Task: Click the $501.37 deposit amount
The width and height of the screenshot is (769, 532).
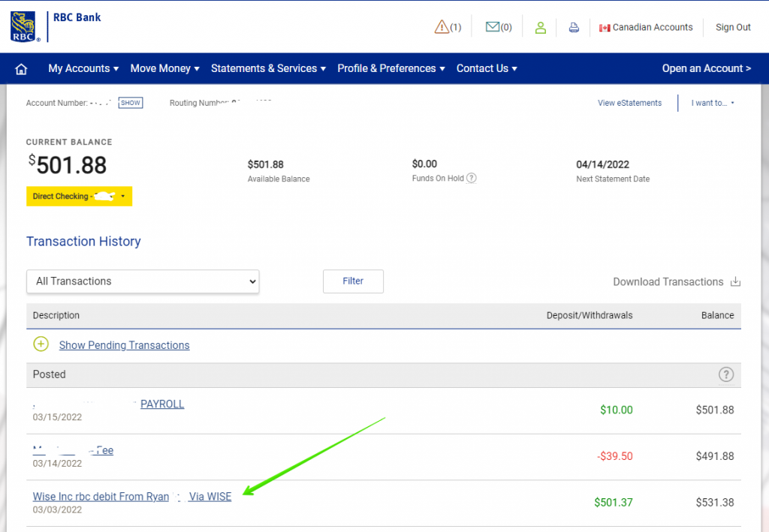Action: (613, 503)
